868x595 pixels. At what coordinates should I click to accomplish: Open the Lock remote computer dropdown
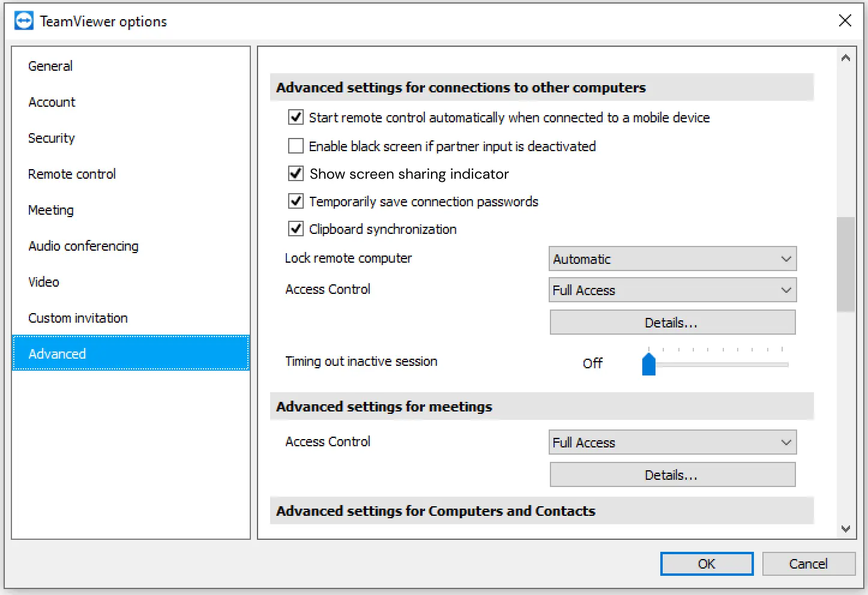pyautogui.click(x=673, y=259)
